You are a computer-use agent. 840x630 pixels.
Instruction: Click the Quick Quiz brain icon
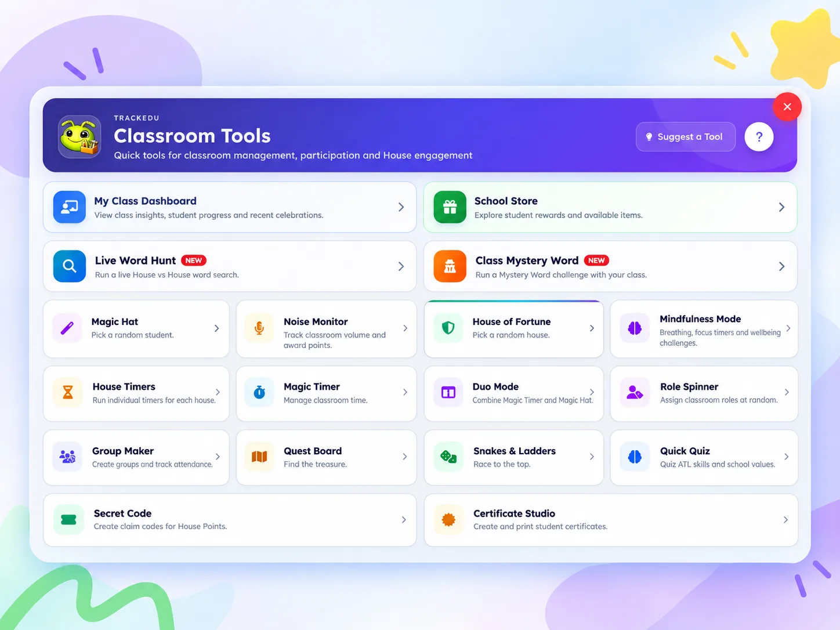635,457
